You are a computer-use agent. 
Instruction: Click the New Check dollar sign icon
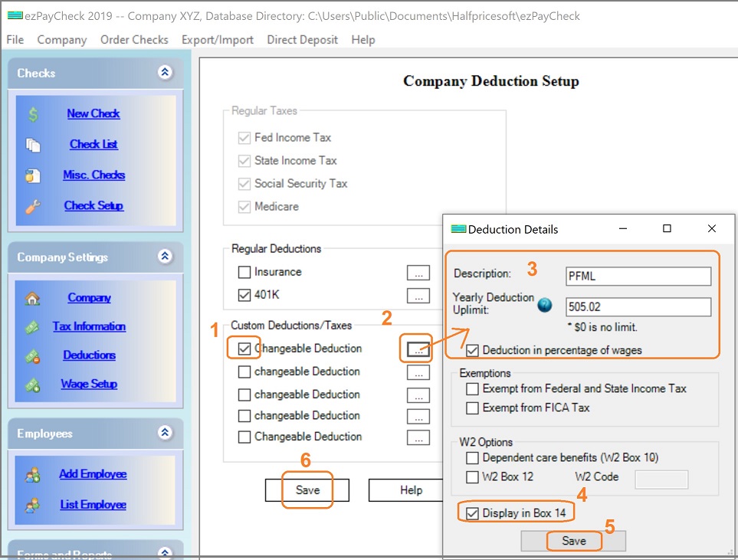33,114
